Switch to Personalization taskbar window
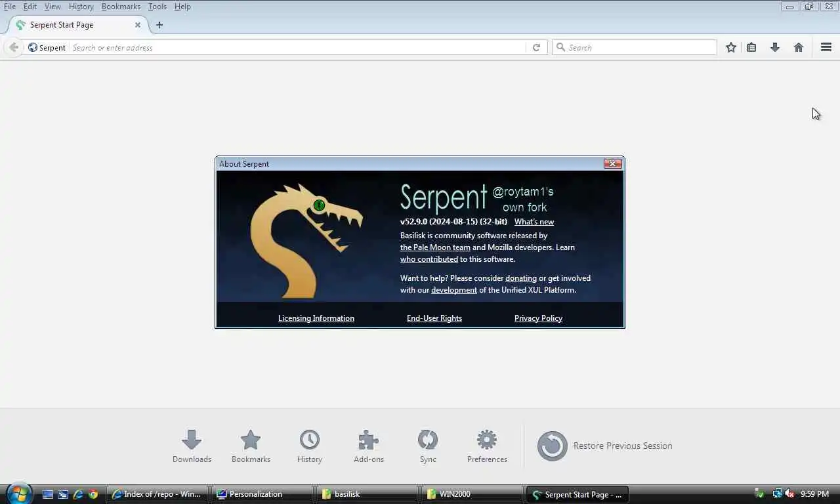The height and width of the screenshot is (504, 840). coord(262,494)
